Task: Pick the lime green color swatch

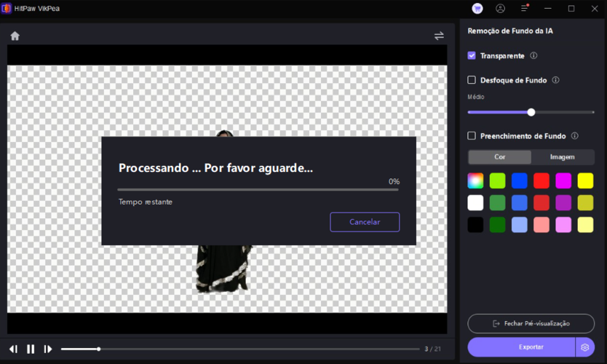Action: 497,181
